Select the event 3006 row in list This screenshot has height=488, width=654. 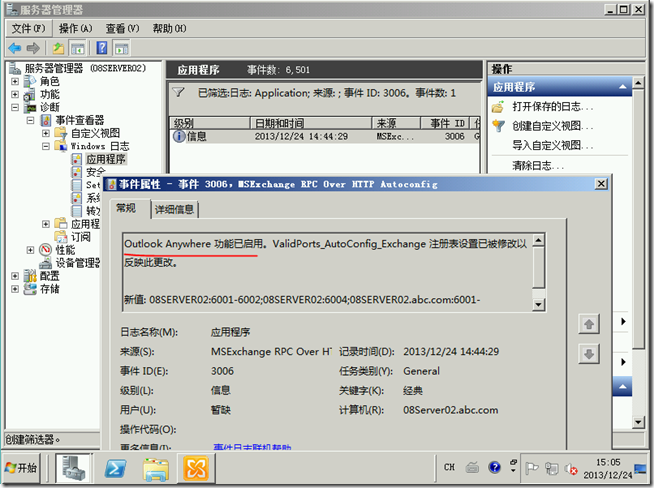click(x=325, y=136)
